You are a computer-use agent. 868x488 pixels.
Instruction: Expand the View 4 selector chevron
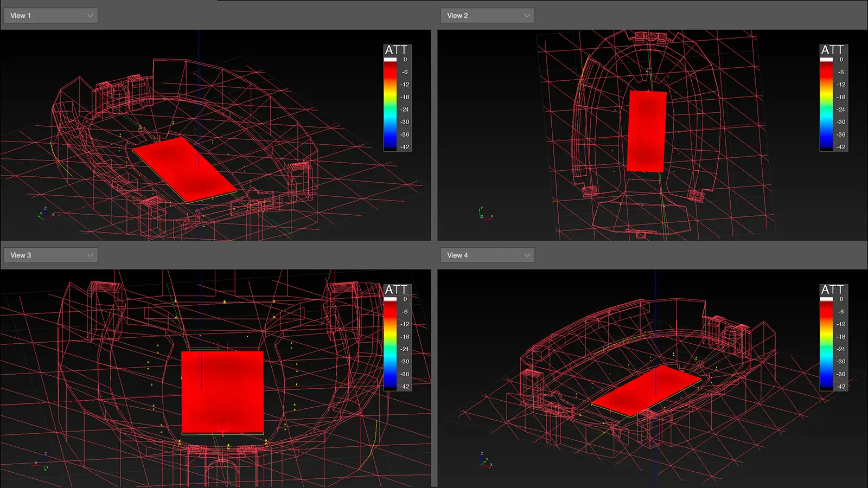[525, 255]
